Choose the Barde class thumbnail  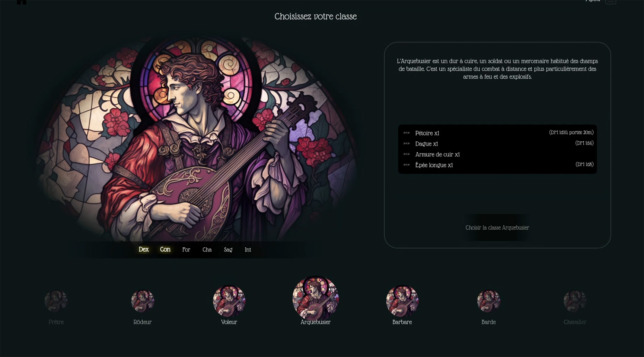point(488,301)
